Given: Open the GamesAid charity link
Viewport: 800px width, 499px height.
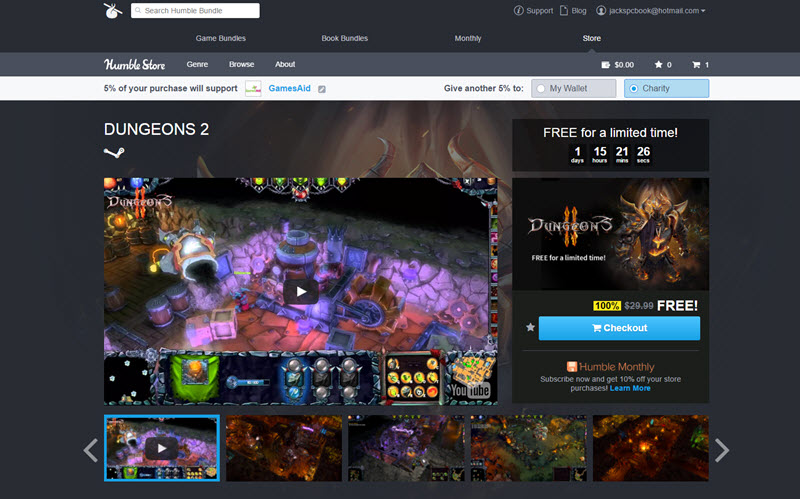Looking at the screenshot, I should click(289, 88).
